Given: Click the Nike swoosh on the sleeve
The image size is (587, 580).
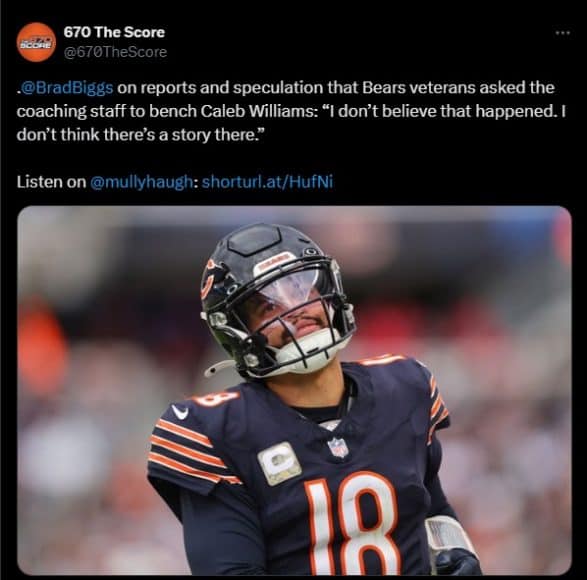Looking at the screenshot, I should pyautogui.click(x=180, y=412).
